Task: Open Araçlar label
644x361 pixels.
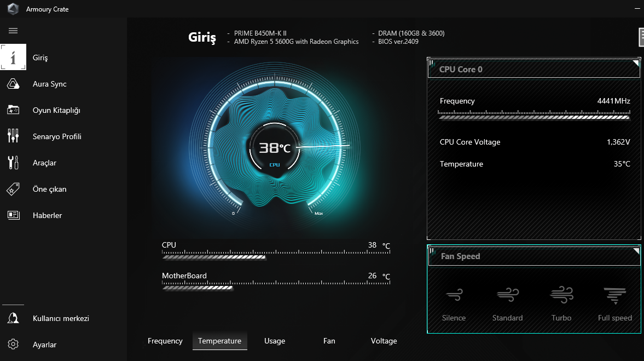Action: point(44,163)
